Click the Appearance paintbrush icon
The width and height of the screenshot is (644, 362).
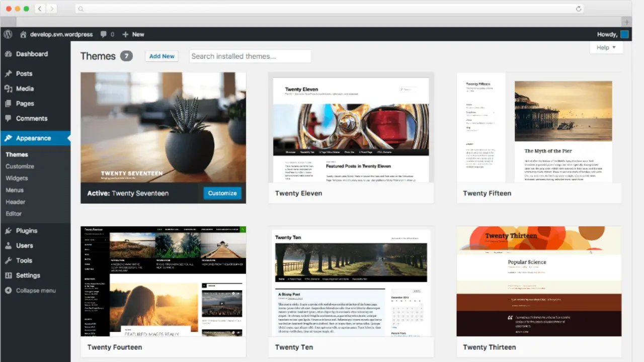pyautogui.click(x=8, y=138)
